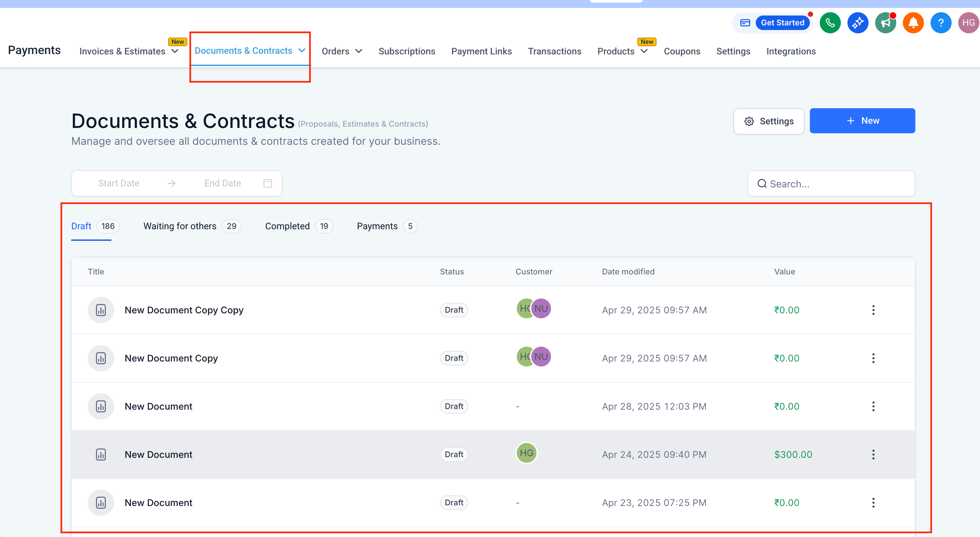Open the blue AI sparkle assistant icon

[x=857, y=23]
